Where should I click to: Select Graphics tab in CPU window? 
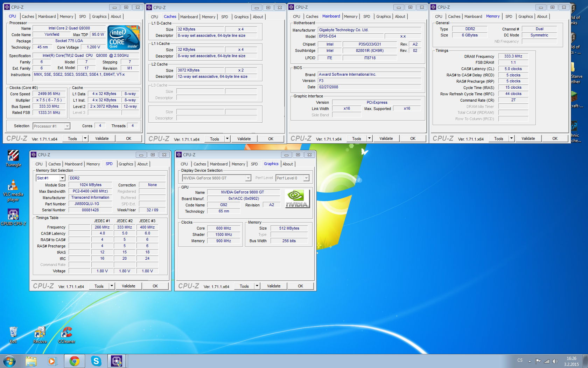coord(99,16)
